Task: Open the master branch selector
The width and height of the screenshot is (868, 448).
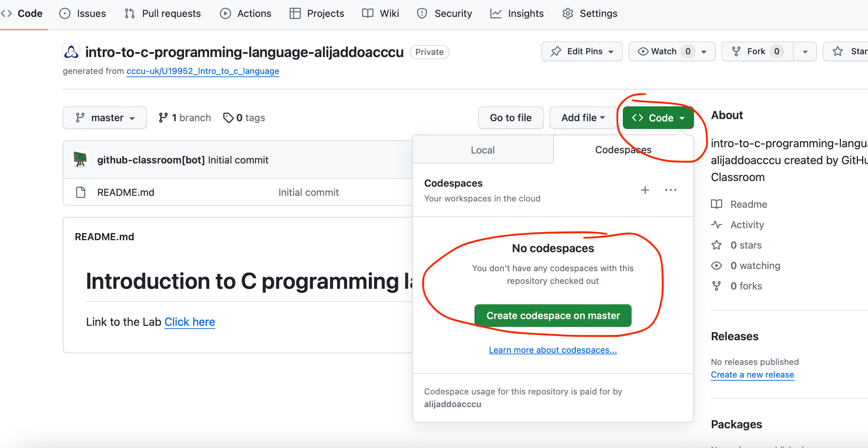Action: 105,118
